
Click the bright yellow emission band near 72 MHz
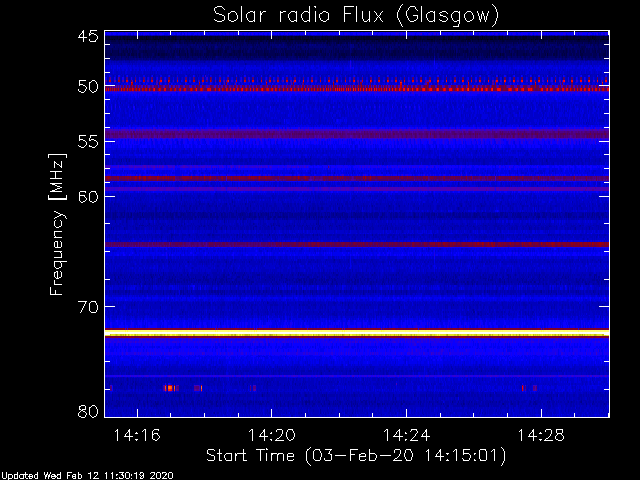[357, 333]
